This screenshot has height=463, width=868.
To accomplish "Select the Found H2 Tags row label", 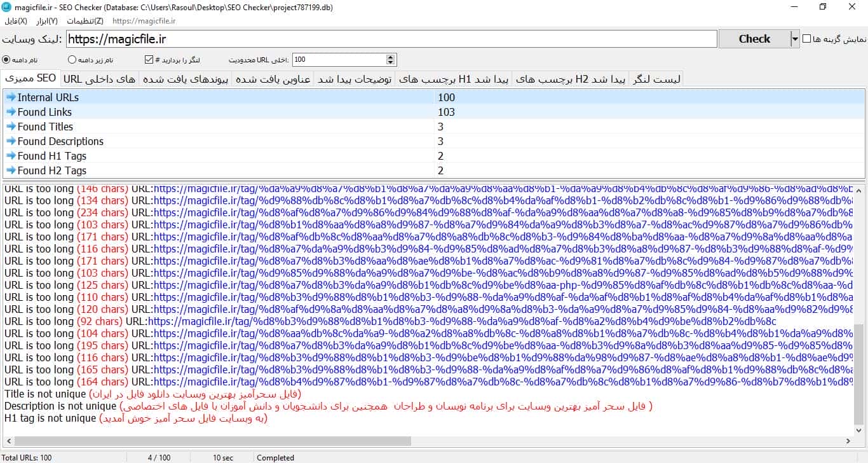I will (52, 170).
